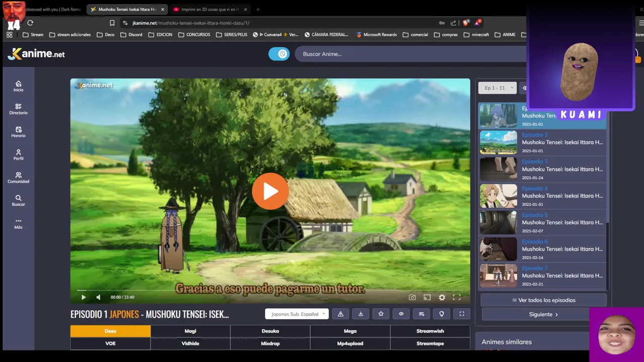Click the video progress bar
The height and width of the screenshot is (362, 644).
pyautogui.click(x=270, y=290)
